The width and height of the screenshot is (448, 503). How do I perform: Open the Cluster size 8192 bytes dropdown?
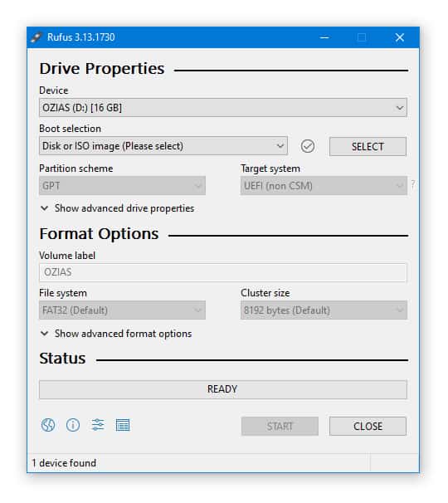pos(324,310)
